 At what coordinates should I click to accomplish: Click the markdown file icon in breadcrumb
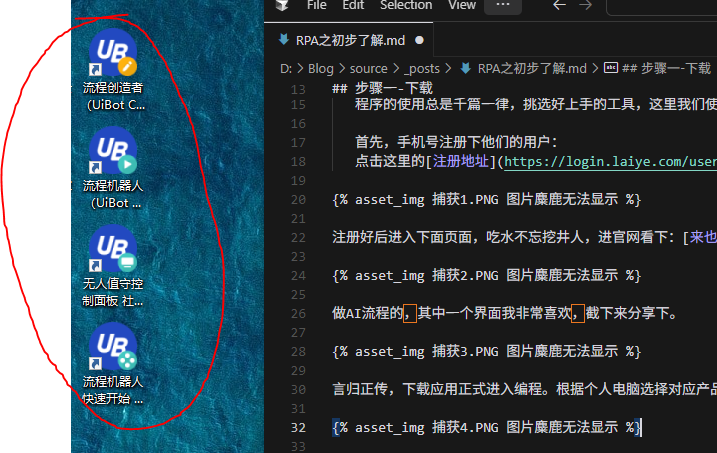465,69
